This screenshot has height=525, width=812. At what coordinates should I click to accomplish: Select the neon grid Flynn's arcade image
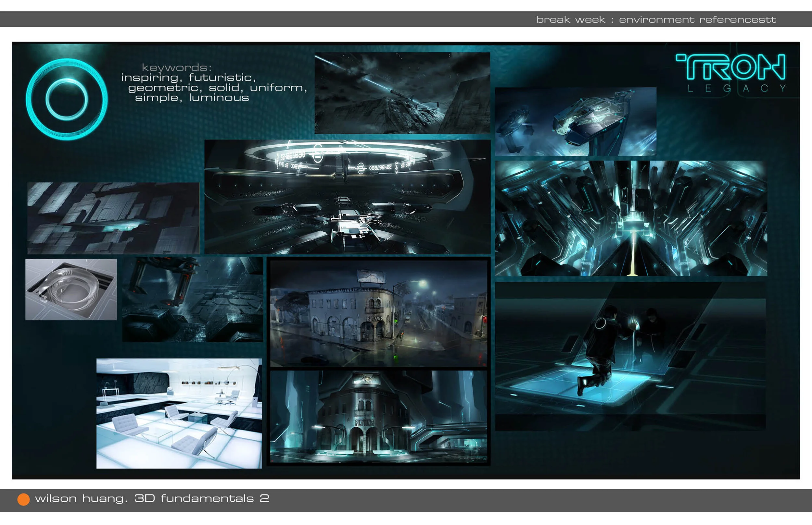click(378, 416)
